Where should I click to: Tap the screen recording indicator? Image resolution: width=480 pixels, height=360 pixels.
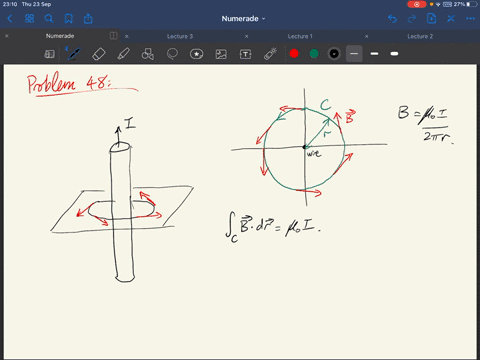(417, 4)
